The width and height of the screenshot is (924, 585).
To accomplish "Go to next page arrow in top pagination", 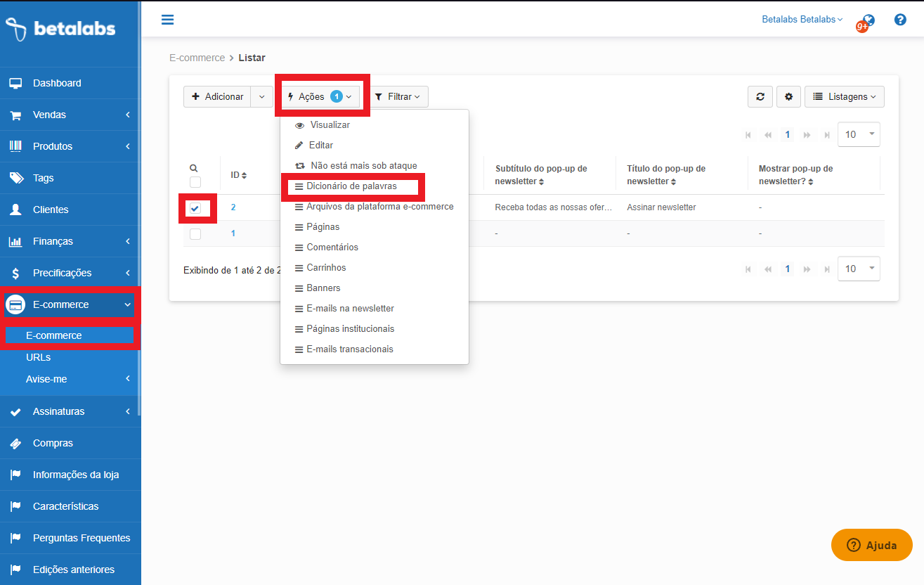I will pos(807,135).
